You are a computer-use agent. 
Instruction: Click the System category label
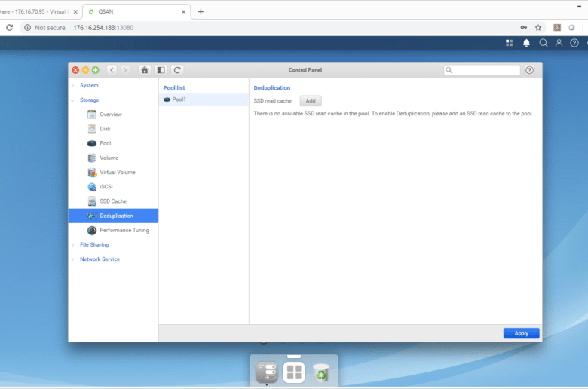point(89,85)
